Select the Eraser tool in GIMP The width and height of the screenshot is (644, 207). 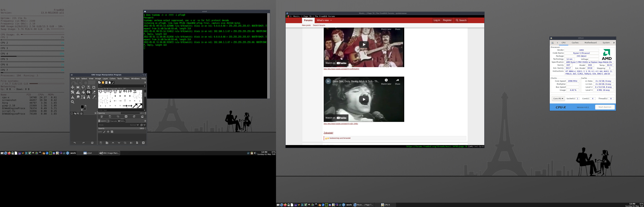point(94,92)
